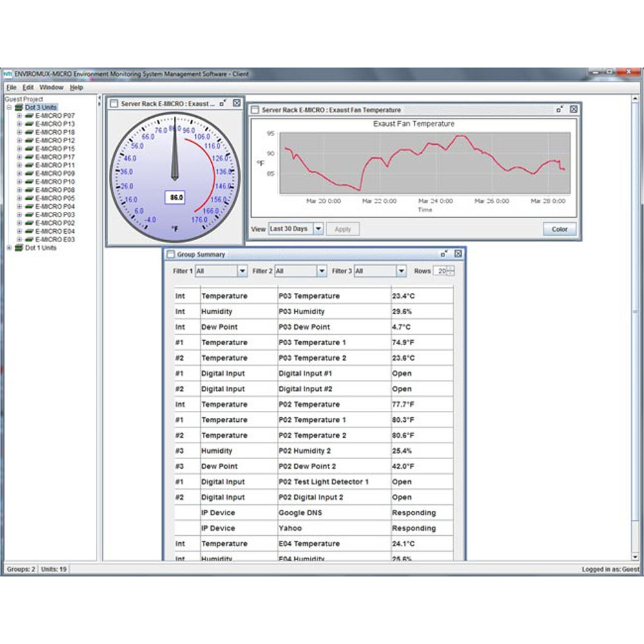Click the E-MICRO P02 device icon
The image size is (644, 644).
click(x=29, y=223)
